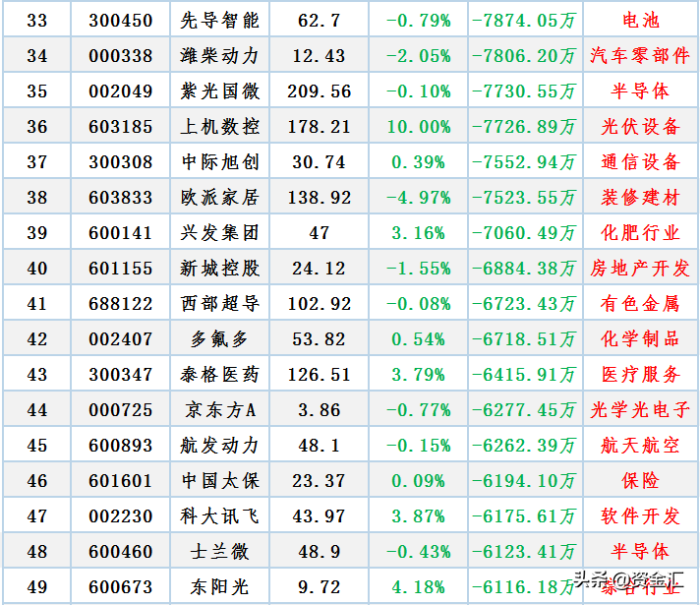Select stock name 紫光国微
700x605 pixels.
click(x=219, y=91)
